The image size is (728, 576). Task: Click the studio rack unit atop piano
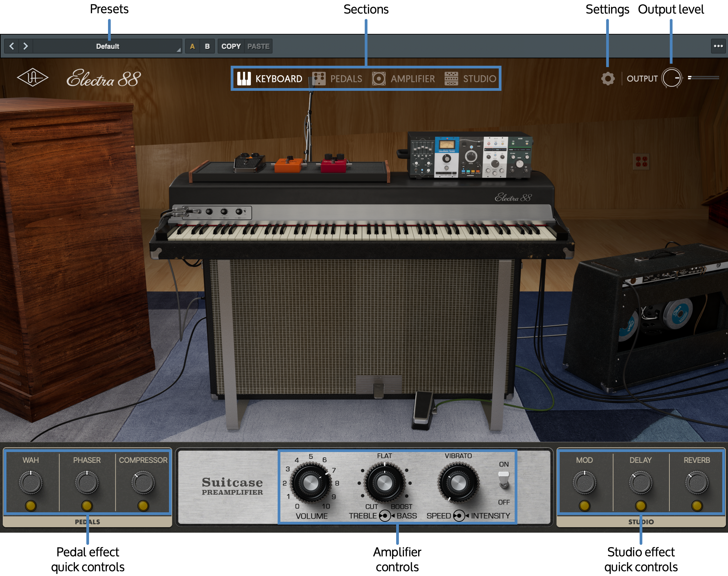coord(471,155)
